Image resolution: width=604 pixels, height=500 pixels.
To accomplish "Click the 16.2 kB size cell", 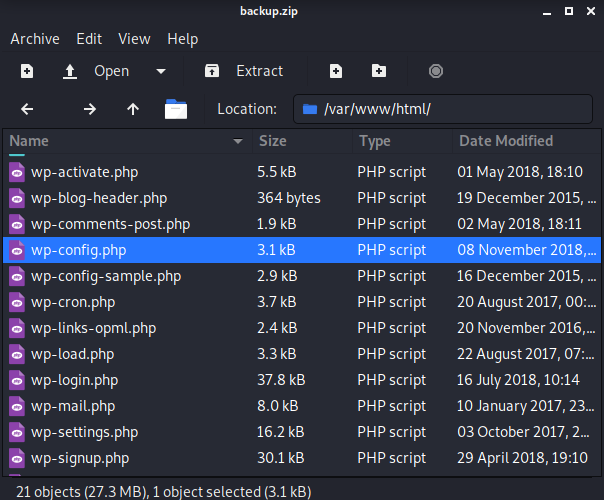I will (280, 432).
